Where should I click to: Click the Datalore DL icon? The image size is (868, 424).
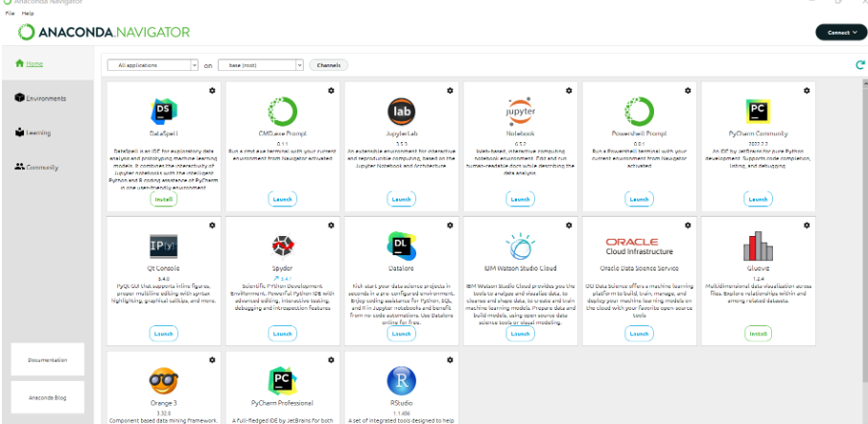click(x=401, y=246)
